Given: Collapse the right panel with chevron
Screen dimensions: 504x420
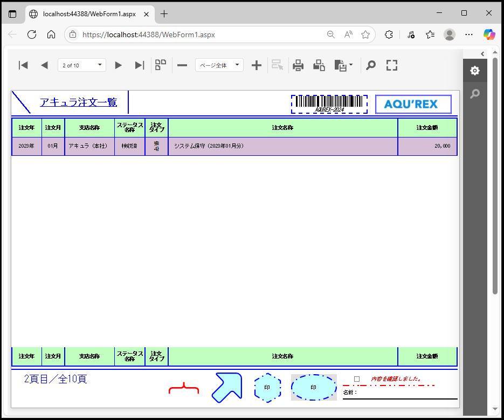Looking at the screenshot, I should click(482, 54).
